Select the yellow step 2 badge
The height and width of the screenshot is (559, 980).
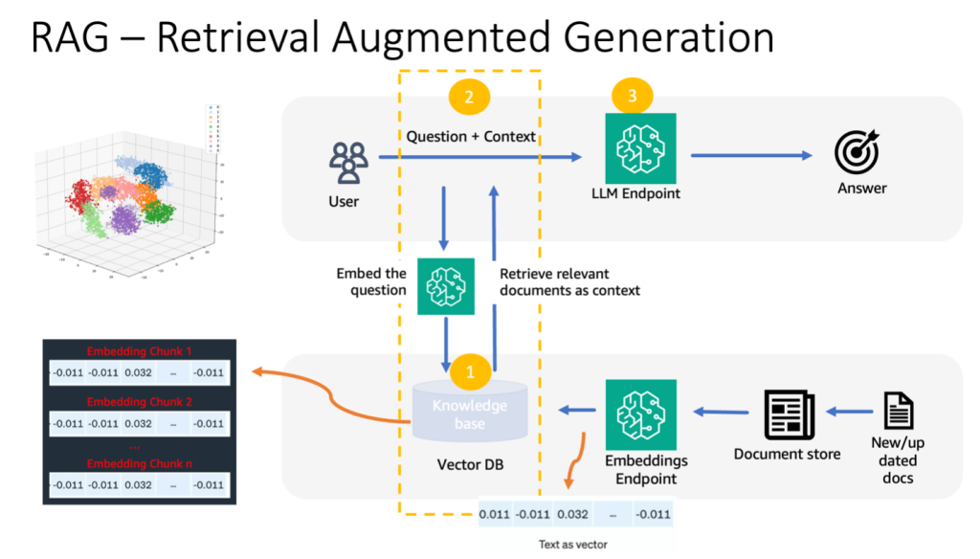coord(468,97)
